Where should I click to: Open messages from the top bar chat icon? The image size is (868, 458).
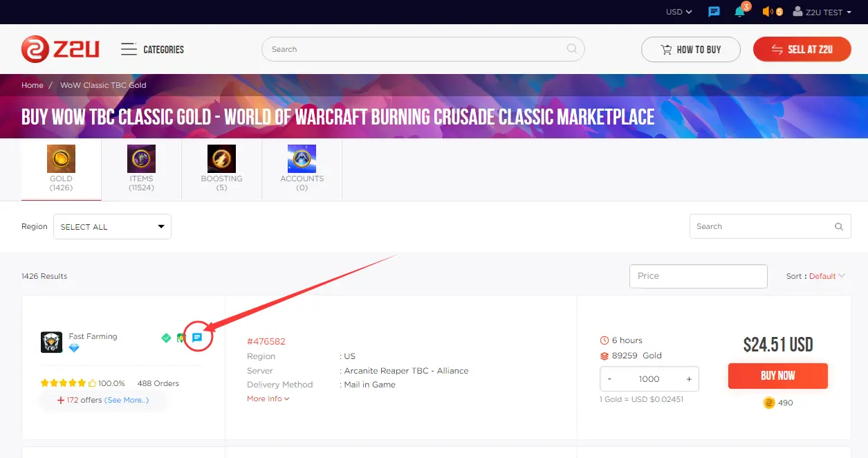pos(714,12)
